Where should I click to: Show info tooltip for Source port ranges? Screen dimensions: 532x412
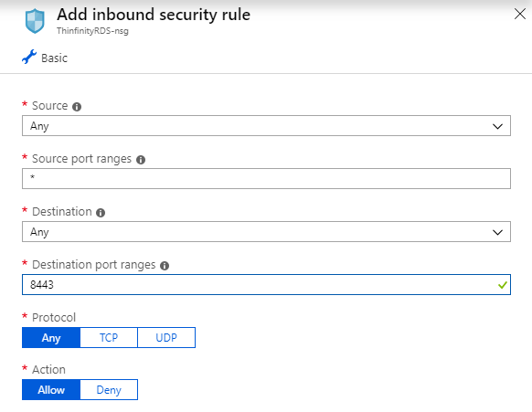(141, 160)
